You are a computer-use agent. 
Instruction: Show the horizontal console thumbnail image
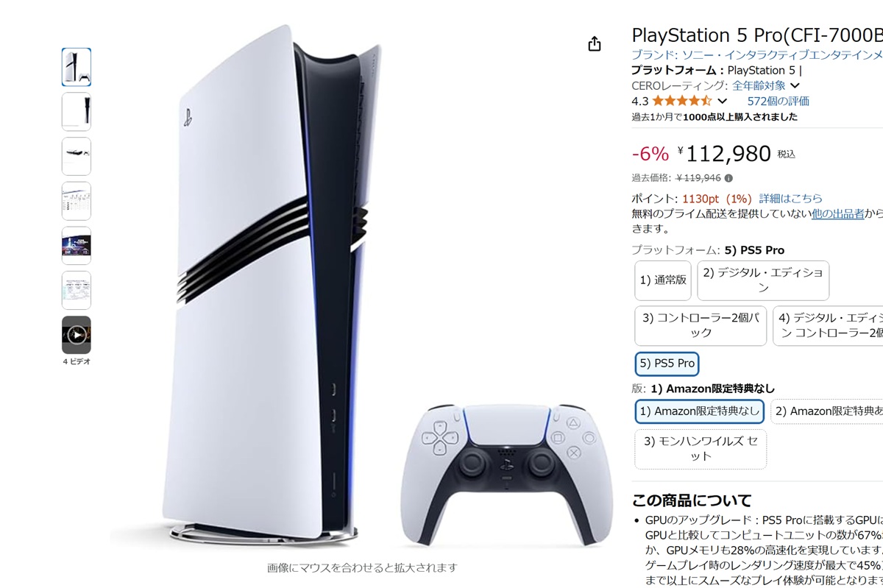click(77, 157)
